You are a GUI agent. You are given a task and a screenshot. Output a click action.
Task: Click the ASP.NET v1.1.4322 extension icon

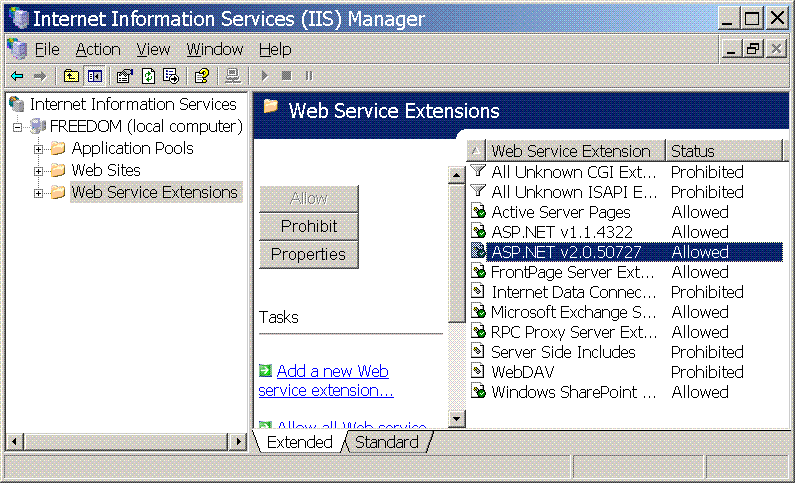point(478,232)
